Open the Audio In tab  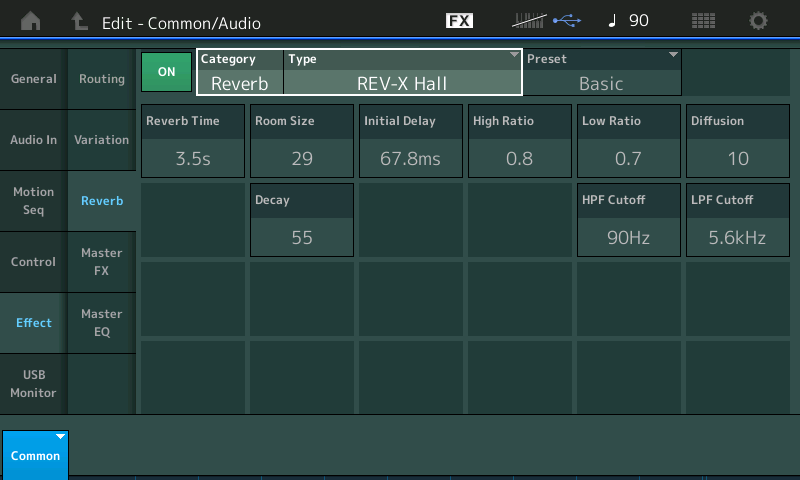tap(34, 140)
